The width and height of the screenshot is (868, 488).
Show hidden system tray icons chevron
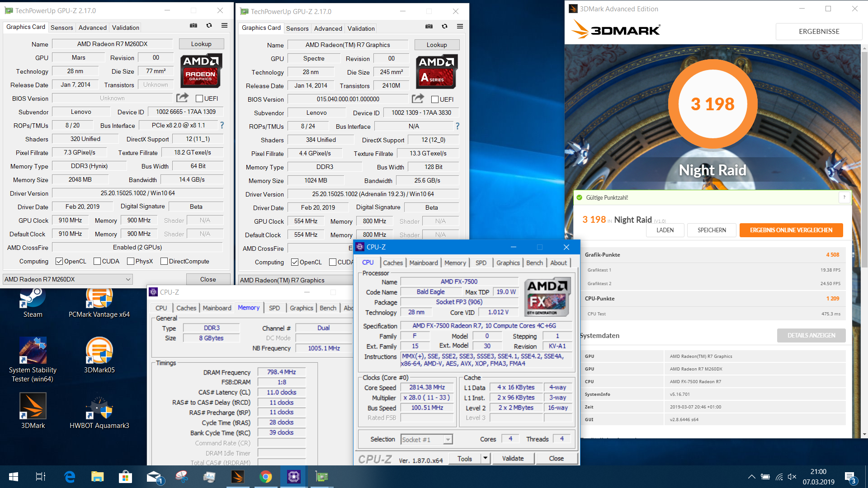[751, 477]
